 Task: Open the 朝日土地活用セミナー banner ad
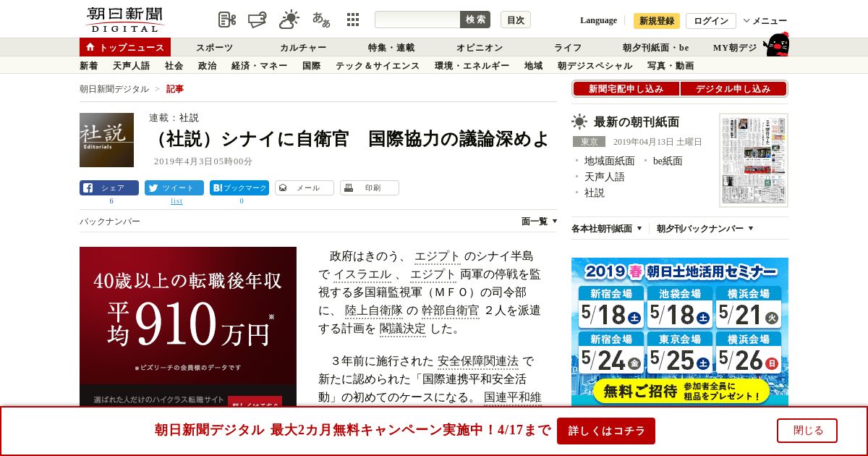(x=680, y=332)
